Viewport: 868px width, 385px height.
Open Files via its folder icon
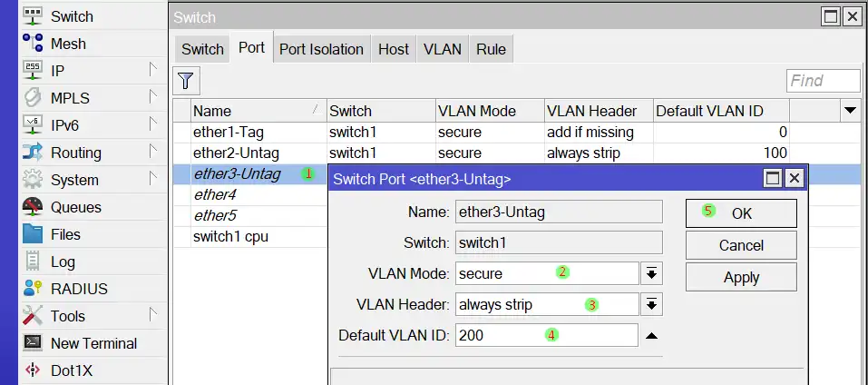pyautogui.click(x=33, y=234)
